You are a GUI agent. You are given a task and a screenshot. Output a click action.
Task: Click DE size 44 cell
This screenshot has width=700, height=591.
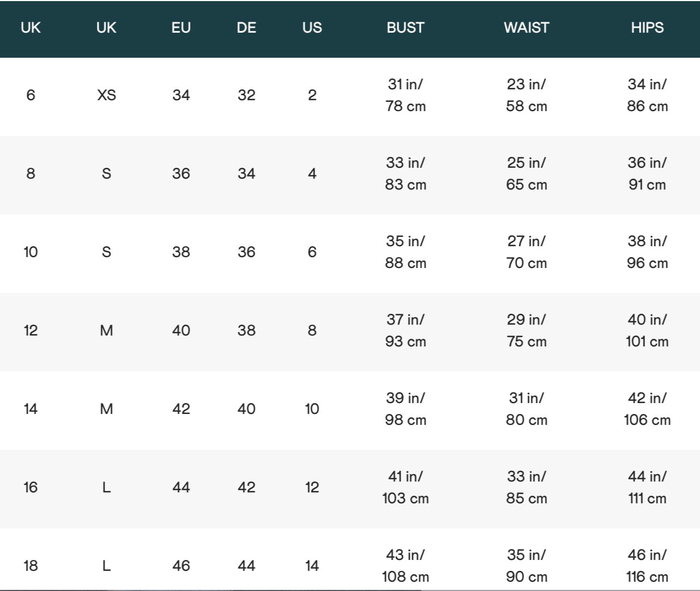point(246,566)
